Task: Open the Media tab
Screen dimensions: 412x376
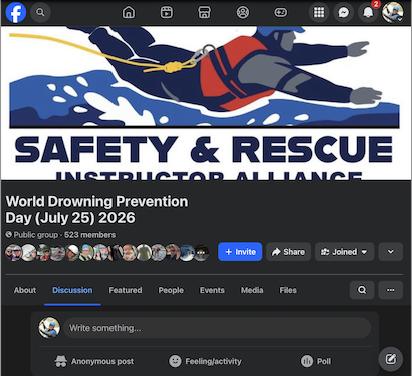Action: pos(252,290)
